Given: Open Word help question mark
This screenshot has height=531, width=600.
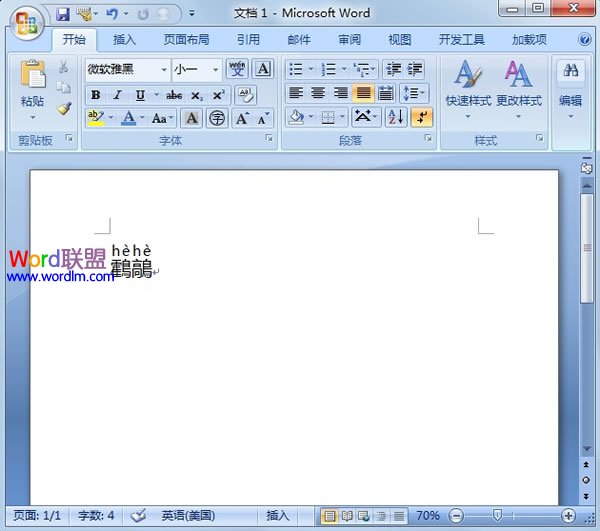Looking at the screenshot, I should click(x=584, y=39).
